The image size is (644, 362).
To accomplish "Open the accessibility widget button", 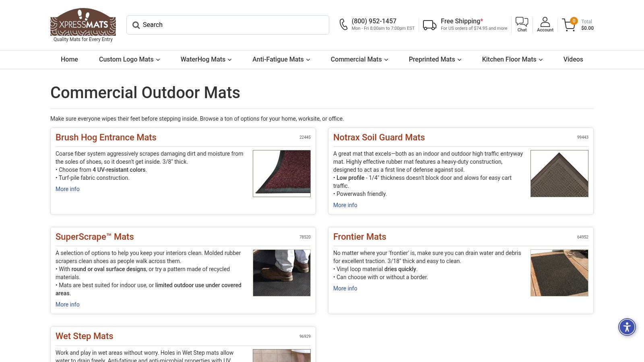I will pos(627,327).
